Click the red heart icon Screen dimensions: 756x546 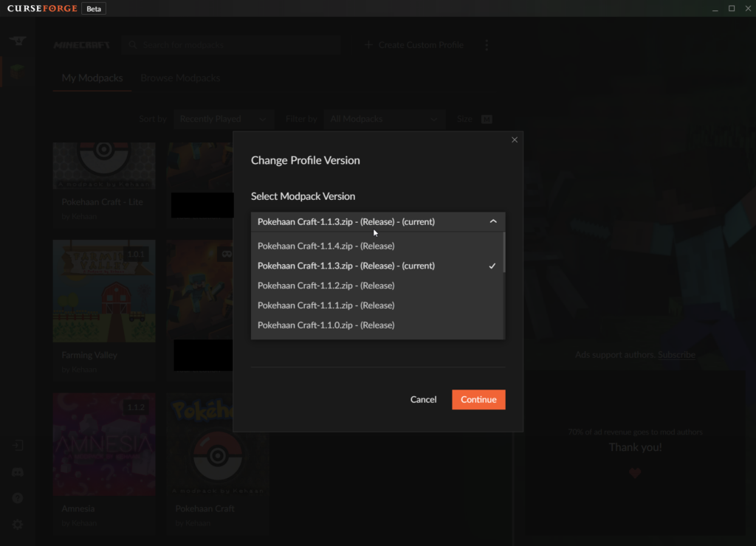[635, 473]
